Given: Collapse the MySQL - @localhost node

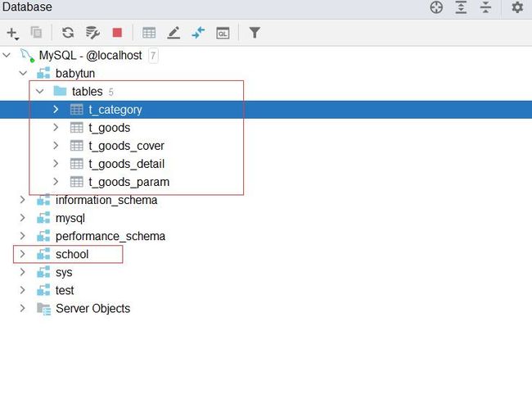Looking at the screenshot, I should tap(7, 55).
